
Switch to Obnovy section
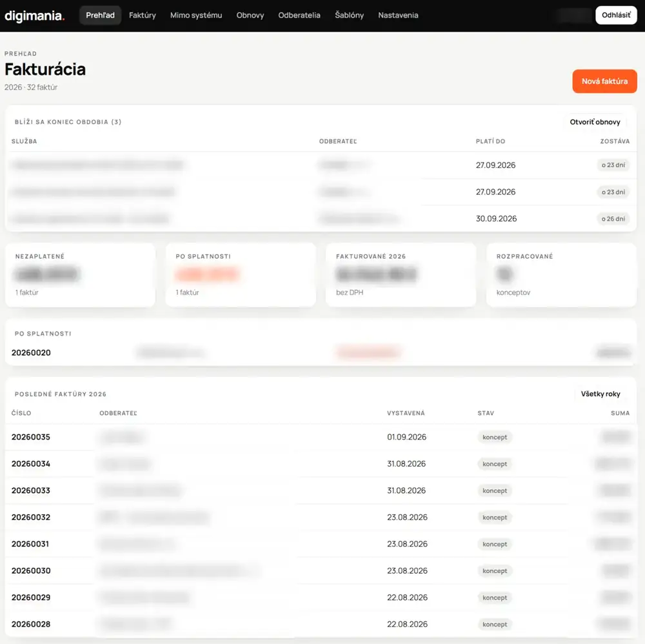click(x=250, y=15)
